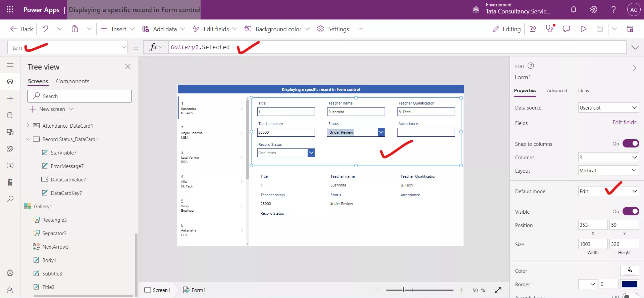Screen dimensions: 644x298
Task: Close the Tree view panel
Action: coord(128,67)
